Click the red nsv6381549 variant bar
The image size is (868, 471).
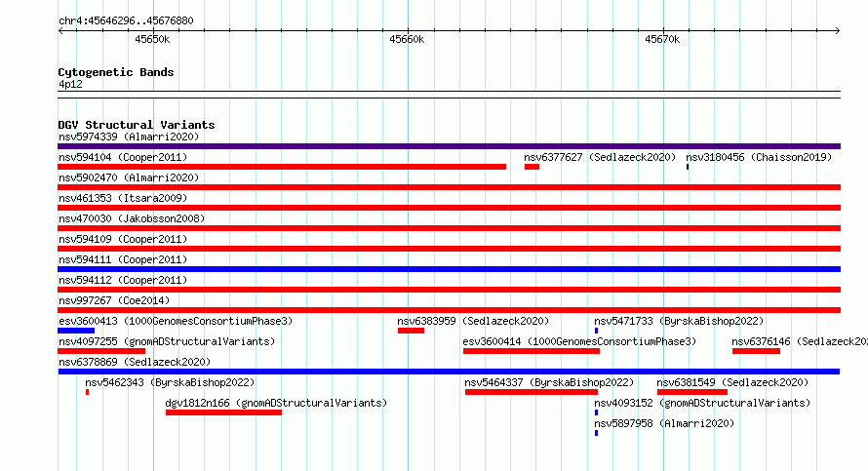point(692,392)
